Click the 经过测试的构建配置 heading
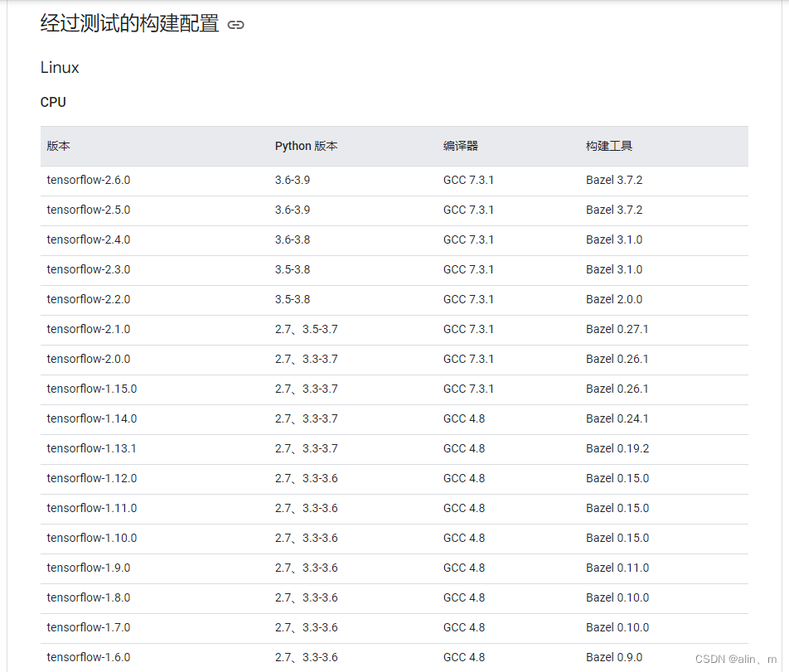 (130, 23)
